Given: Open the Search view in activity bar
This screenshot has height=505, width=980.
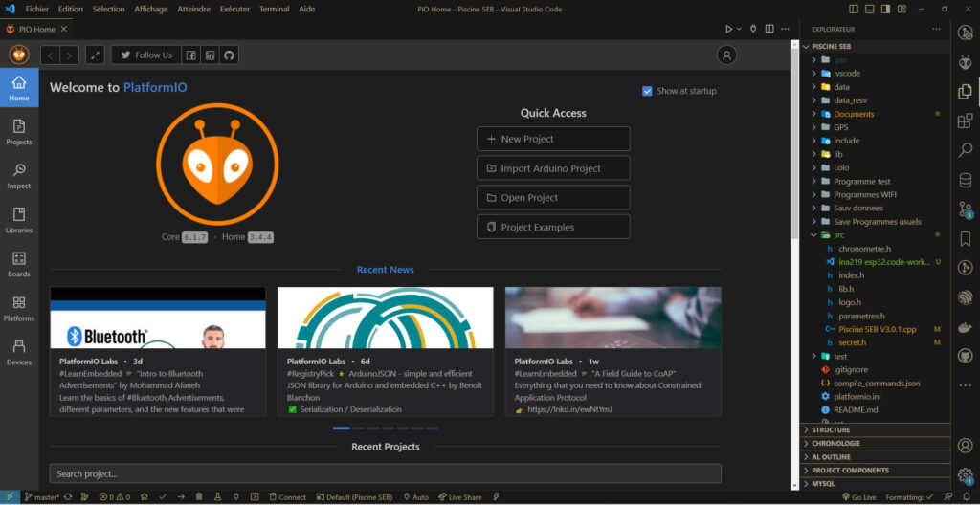Looking at the screenshot, I should click(965, 149).
